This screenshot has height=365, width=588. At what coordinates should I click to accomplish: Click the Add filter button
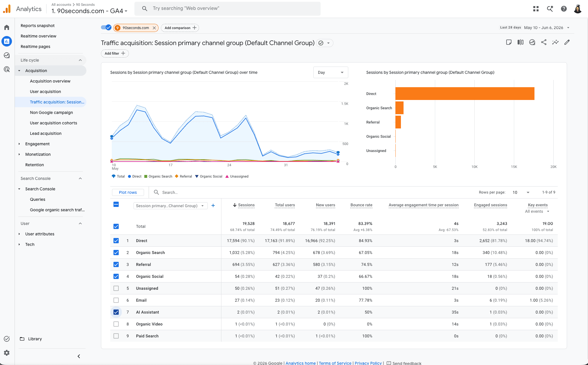115,53
